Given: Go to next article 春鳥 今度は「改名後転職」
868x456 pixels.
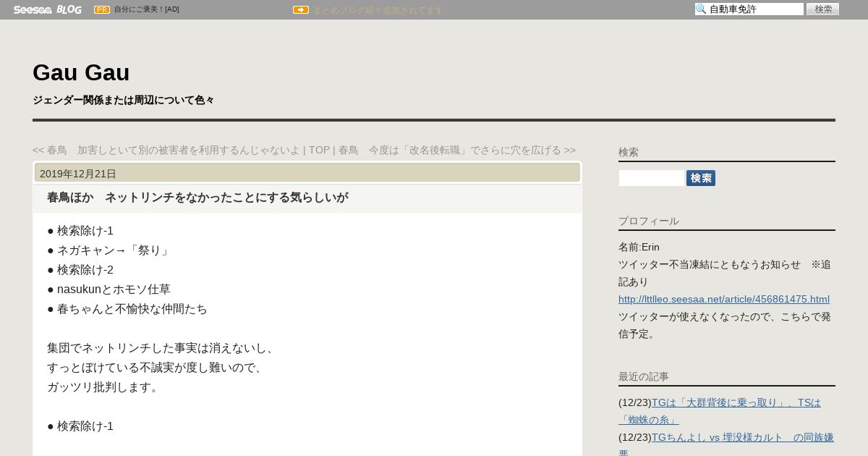Looking at the screenshot, I should pyautogui.click(x=457, y=150).
